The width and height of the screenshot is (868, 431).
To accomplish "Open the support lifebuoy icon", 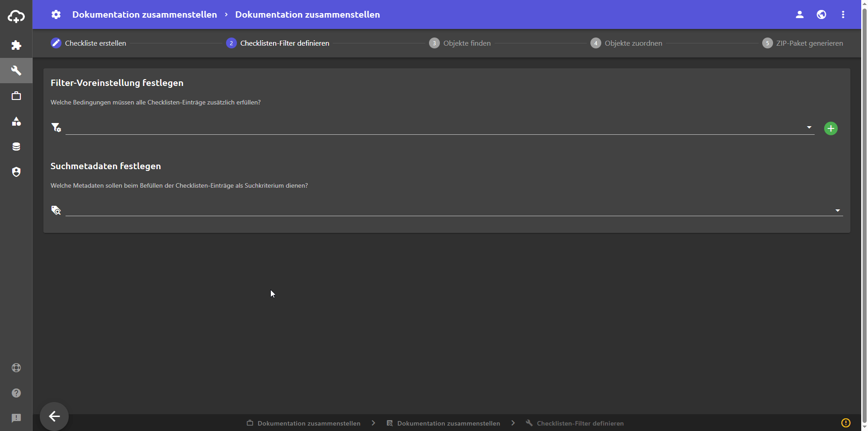I will point(16,368).
